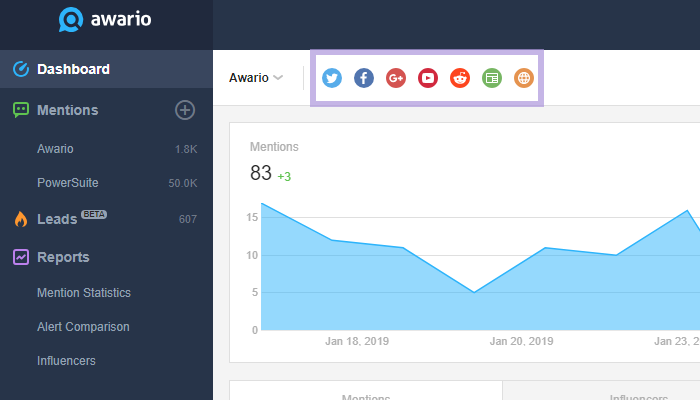Toggle the Twitter source filter
Image resolution: width=700 pixels, height=400 pixels.
click(332, 78)
